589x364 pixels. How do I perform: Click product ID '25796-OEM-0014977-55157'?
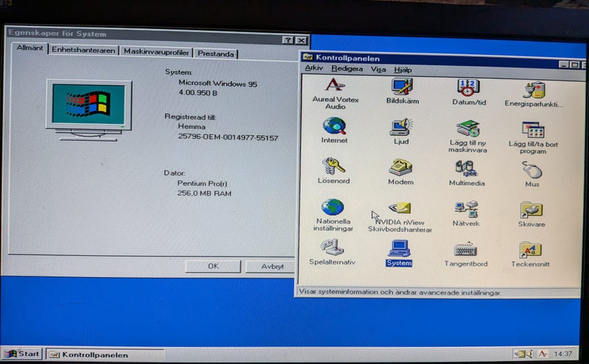pyautogui.click(x=228, y=137)
